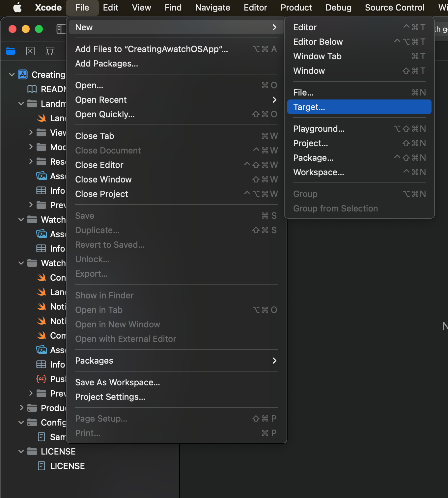
Task: Select Open Quickly...
Action: click(x=177, y=114)
